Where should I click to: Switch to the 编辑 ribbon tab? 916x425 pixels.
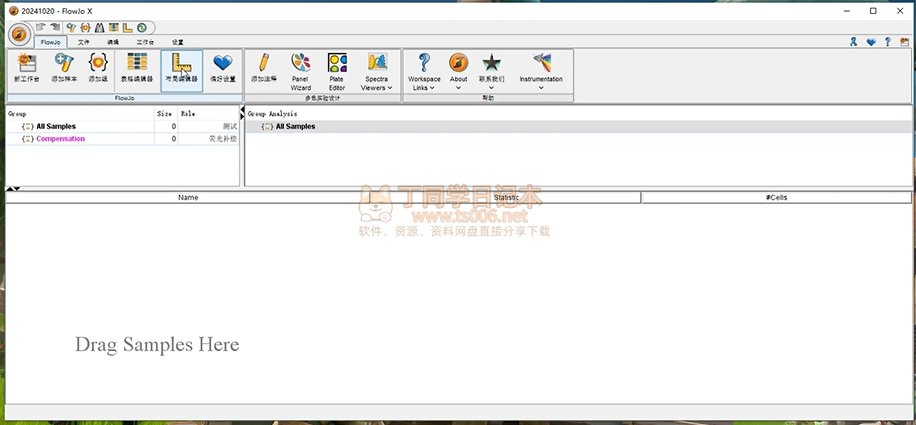click(113, 42)
